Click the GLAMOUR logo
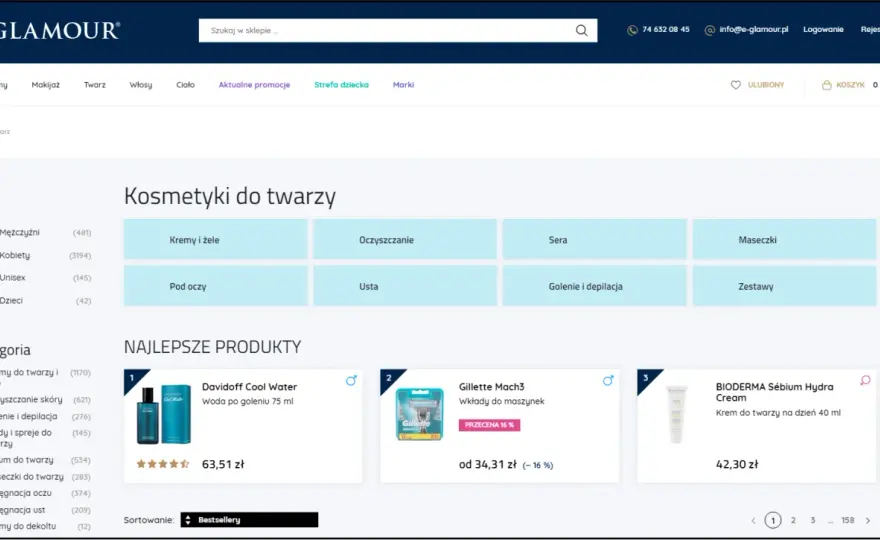The image size is (880, 540). [x=59, y=30]
